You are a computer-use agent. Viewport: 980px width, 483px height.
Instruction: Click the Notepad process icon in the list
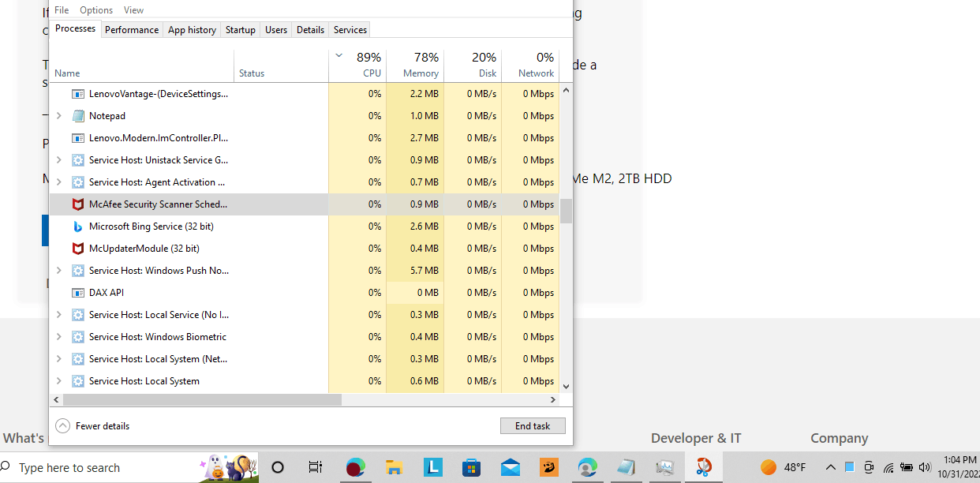click(78, 116)
